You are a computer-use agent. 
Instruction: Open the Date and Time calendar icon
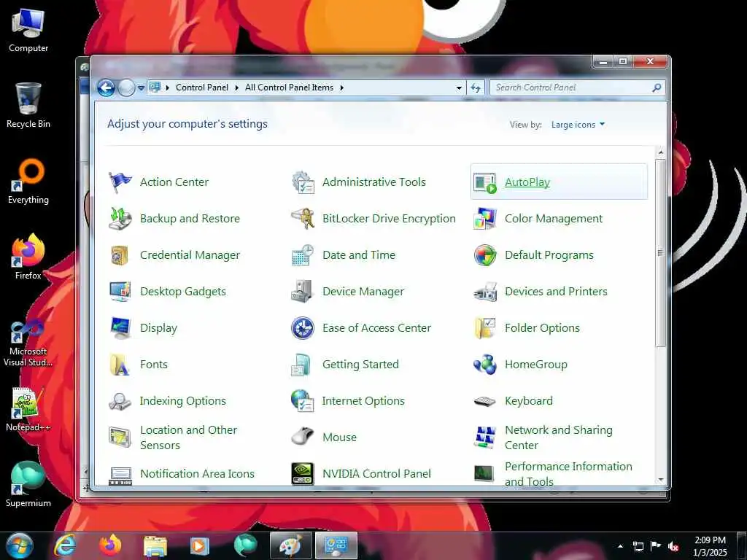303,255
